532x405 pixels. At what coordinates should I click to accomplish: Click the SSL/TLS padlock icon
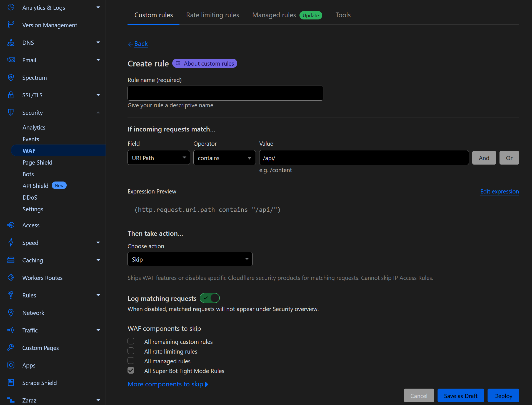pyautogui.click(x=11, y=95)
